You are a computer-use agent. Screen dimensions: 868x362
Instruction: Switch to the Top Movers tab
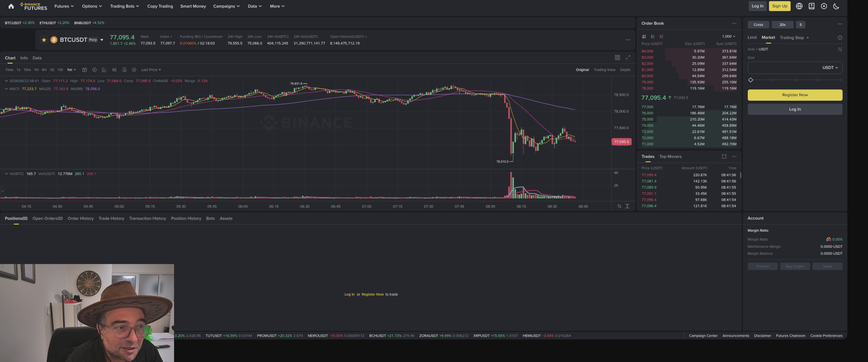coord(670,157)
